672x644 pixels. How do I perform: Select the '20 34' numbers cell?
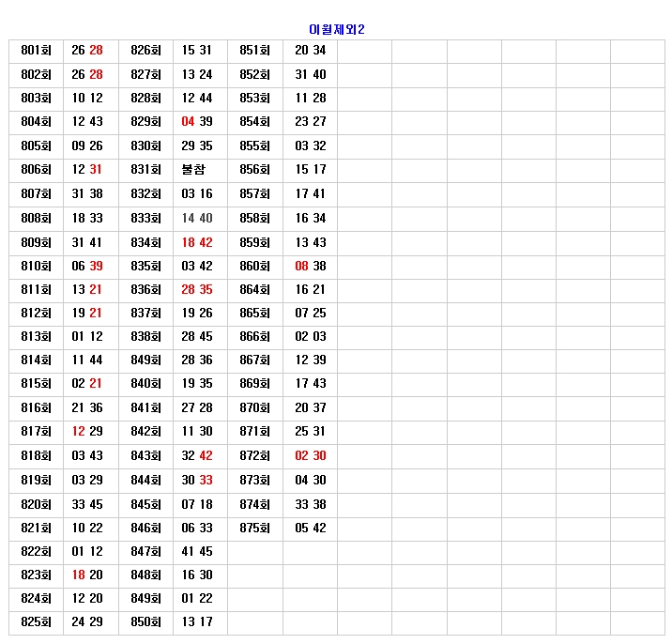(311, 51)
